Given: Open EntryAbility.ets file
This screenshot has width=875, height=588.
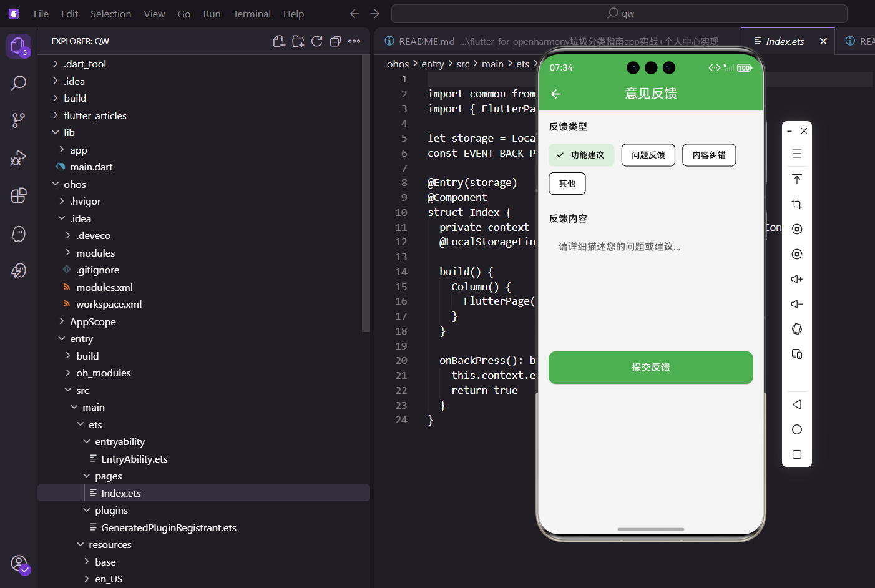Looking at the screenshot, I should (134, 459).
